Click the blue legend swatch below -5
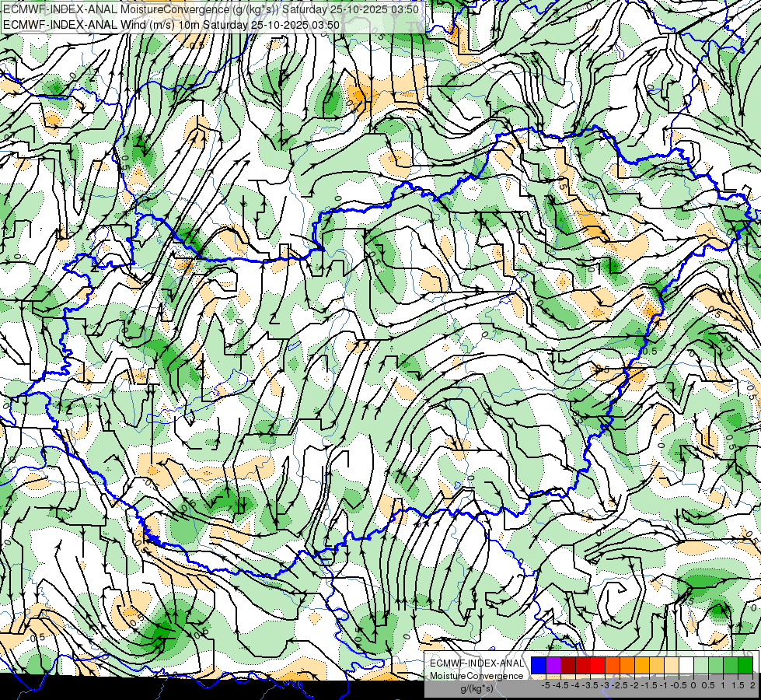The image size is (761, 700). click(x=539, y=665)
